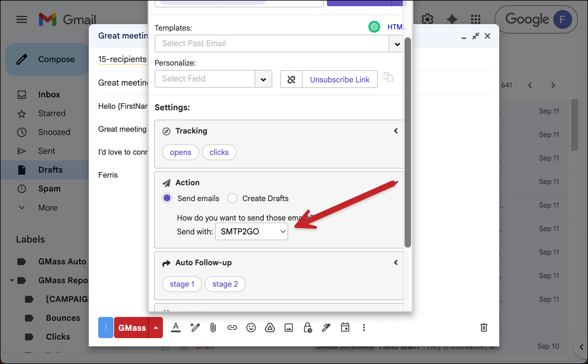
Task: Discard draft with the trash icon
Action: [x=484, y=328]
